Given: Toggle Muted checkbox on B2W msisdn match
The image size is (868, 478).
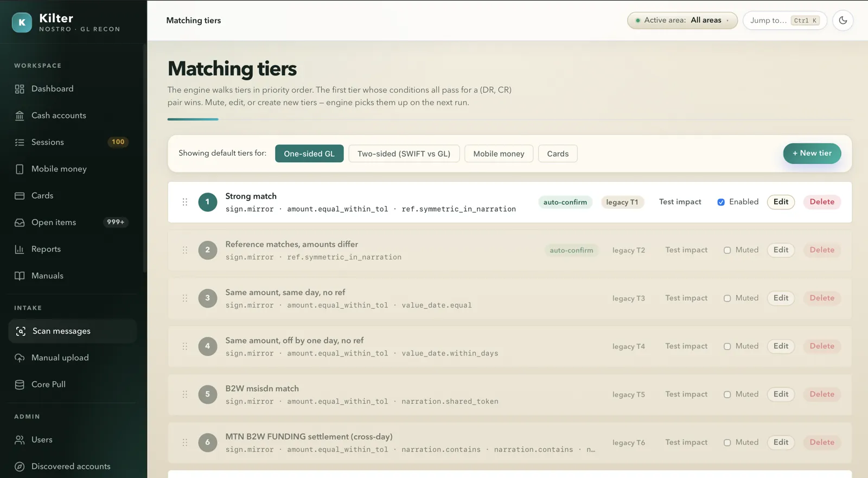Looking at the screenshot, I should (x=727, y=394).
